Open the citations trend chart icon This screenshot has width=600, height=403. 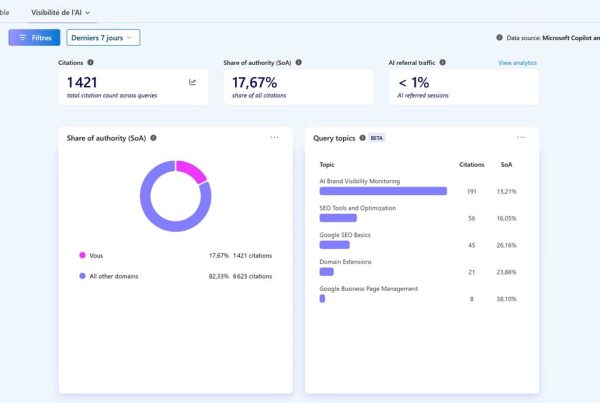tap(192, 82)
